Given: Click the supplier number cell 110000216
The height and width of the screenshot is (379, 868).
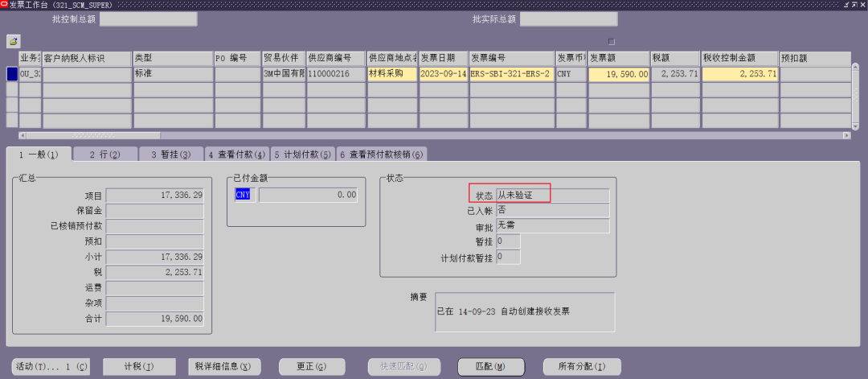Looking at the screenshot, I should point(336,74).
